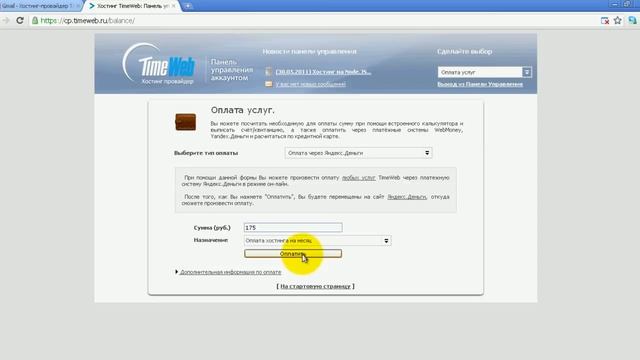Viewport: 640px width, 360px height.
Task: Open the dated hosting news link in header
Action: point(323,72)
